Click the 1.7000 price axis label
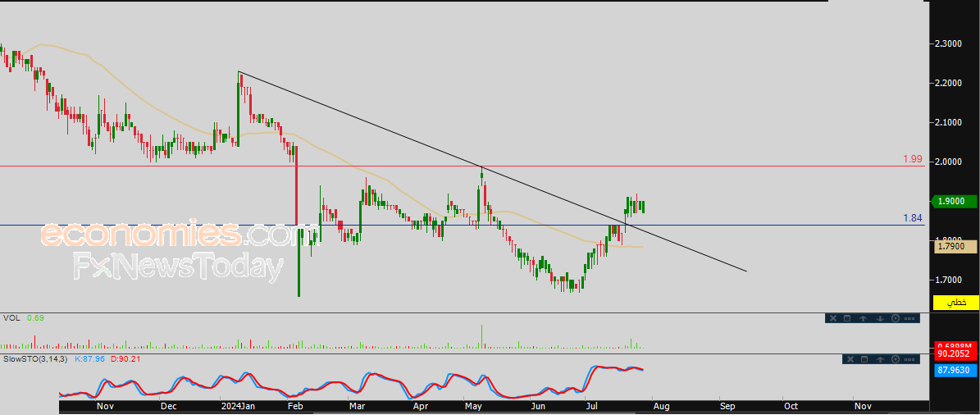980x415 pixels. coord(948,280)
